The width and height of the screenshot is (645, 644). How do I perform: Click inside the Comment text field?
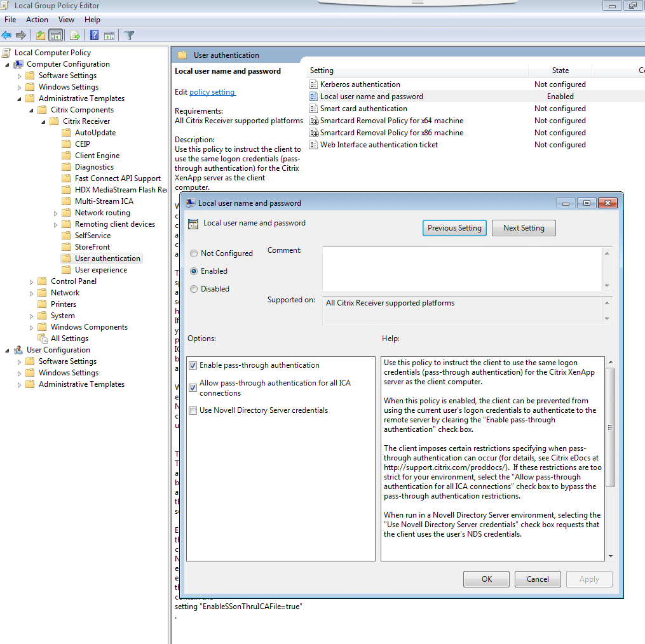click(x=463, y=269)
